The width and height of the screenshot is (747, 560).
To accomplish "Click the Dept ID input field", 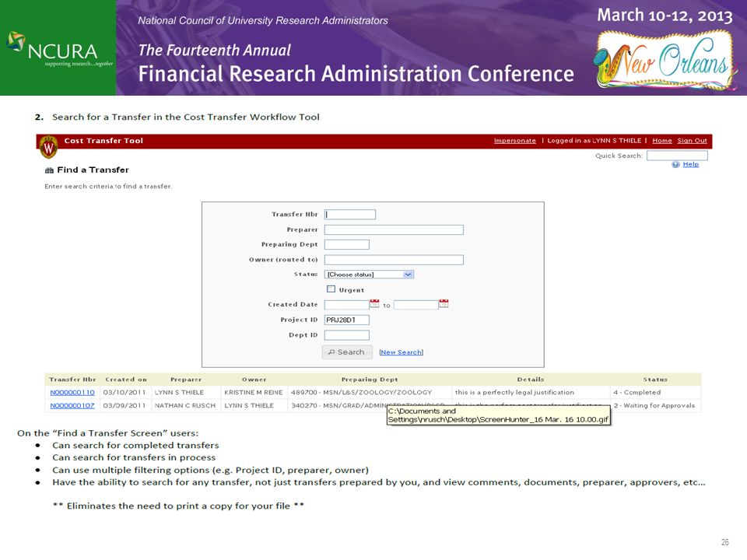I will [x=347, y=335].
